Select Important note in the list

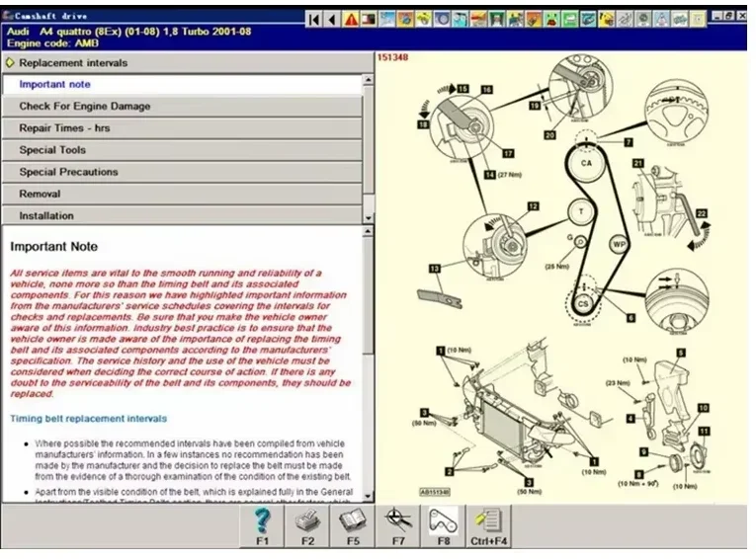coord(182,84)
